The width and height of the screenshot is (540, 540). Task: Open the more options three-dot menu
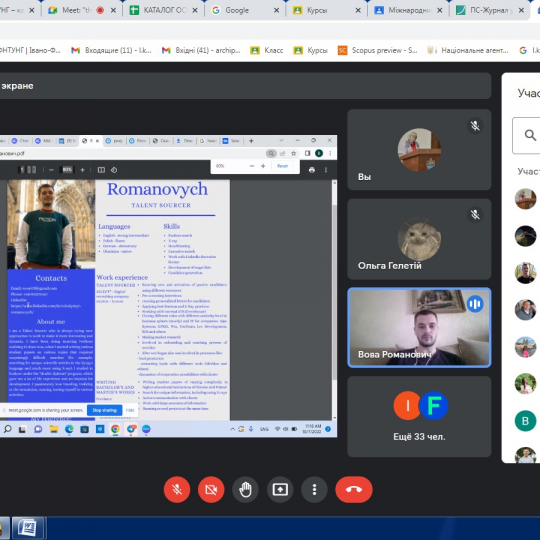[314, 489]
